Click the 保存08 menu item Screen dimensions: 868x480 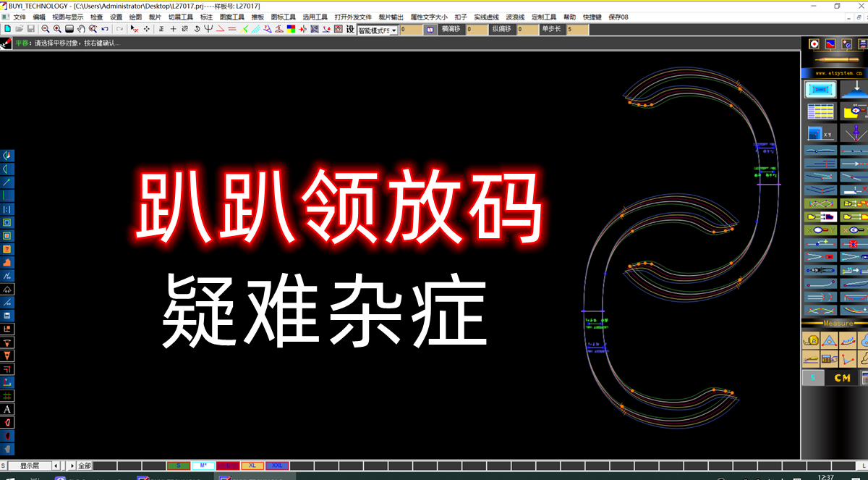[x=618, y=17]
